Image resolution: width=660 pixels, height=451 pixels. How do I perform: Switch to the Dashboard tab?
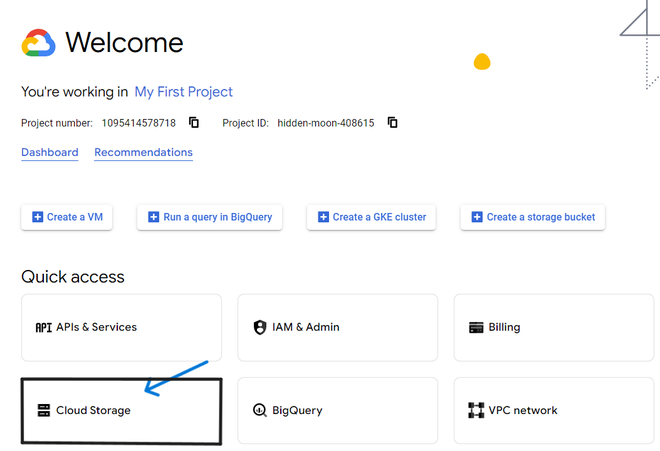point(50,153)
